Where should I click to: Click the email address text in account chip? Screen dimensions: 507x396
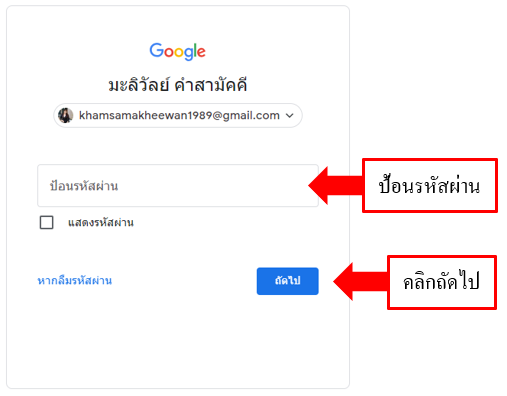click(x=179, y=115)
